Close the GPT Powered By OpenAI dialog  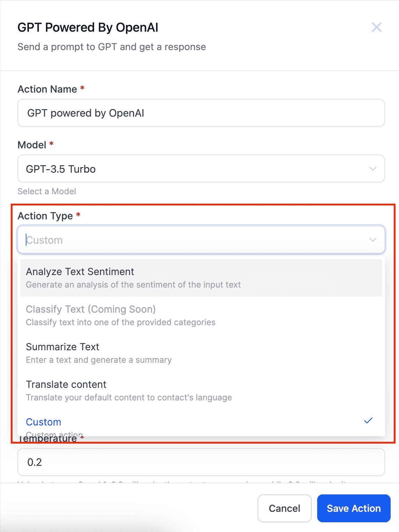376,27
